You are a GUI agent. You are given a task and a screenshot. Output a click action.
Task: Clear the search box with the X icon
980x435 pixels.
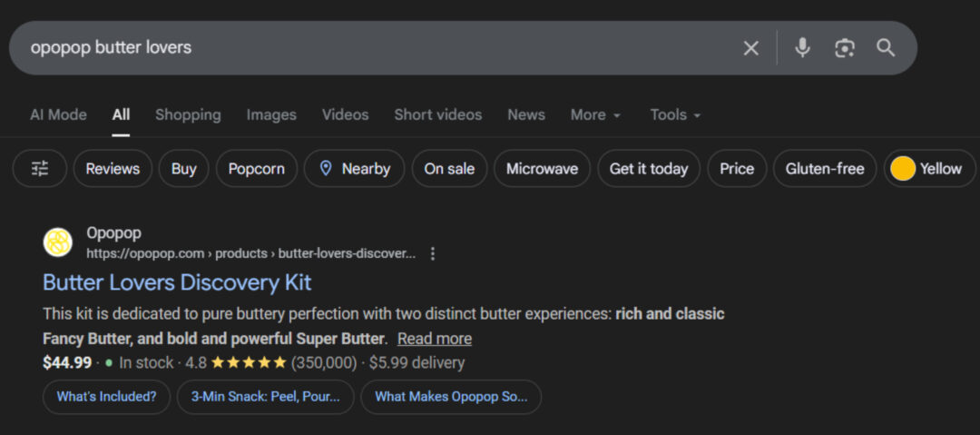[x=750, y=48]
